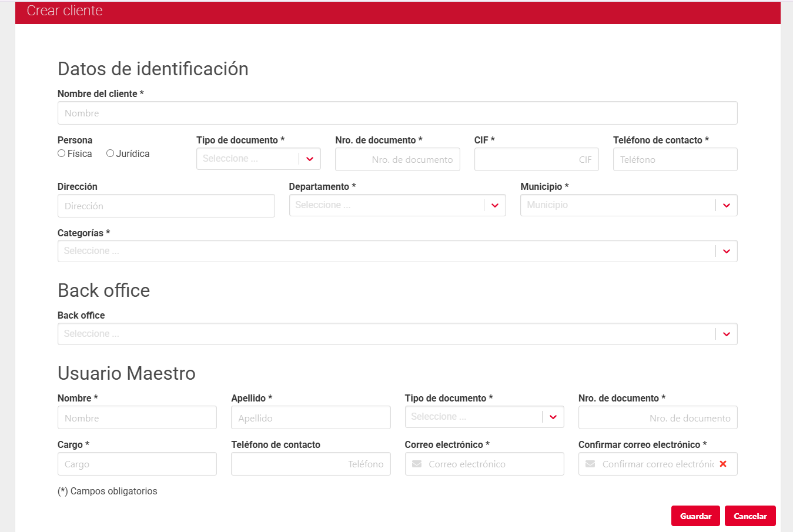793x532 pixels.
Task: Select the Física persona radio button
Action: pos(62,153)
